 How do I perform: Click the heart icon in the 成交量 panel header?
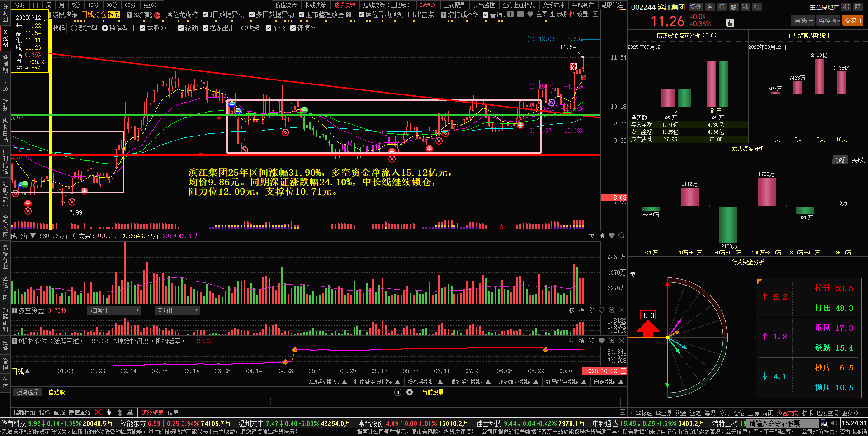pos(612,235)
